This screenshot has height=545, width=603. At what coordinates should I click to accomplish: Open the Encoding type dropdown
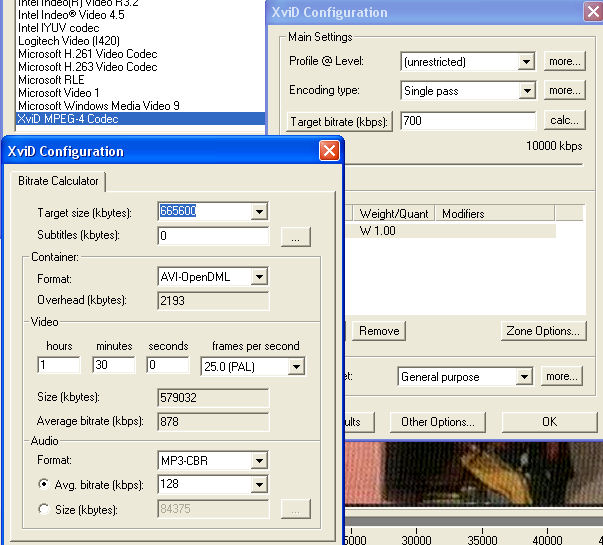(x=526, y=91)
